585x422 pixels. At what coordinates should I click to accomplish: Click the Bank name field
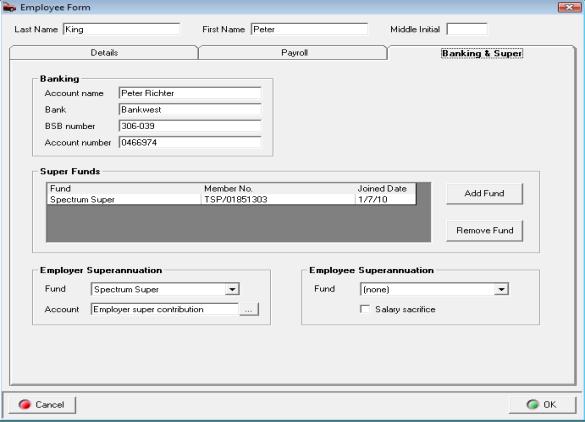(x=190, y=110)
